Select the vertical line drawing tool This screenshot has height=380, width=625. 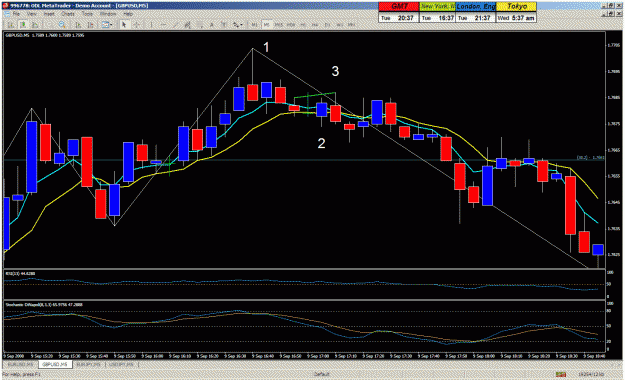pos(151,25)
